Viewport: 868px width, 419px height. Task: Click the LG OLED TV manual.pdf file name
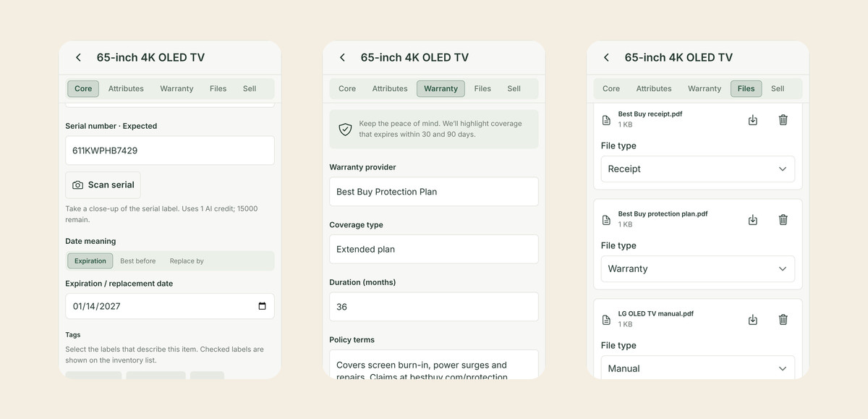(x=655, y=314)
